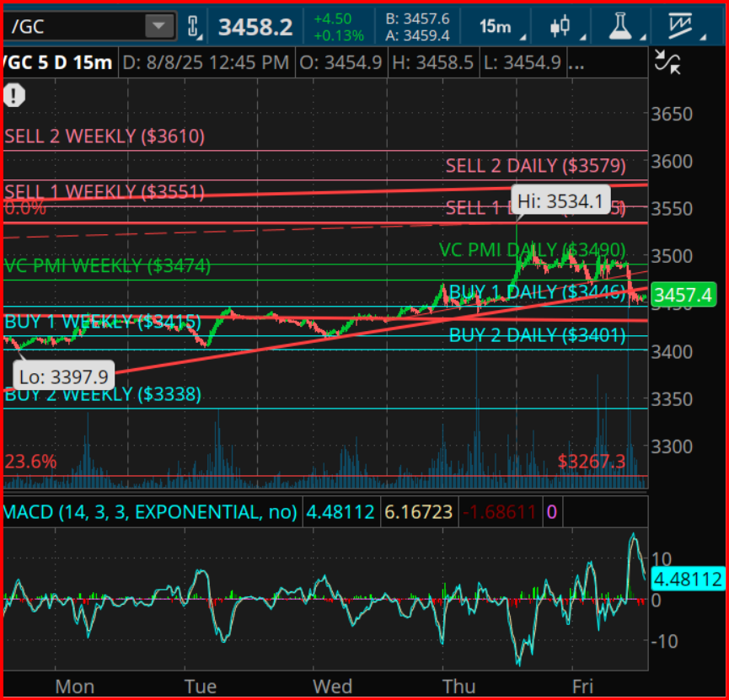
Task: Click the last price 3458.2 display
Action: (255, 27)
